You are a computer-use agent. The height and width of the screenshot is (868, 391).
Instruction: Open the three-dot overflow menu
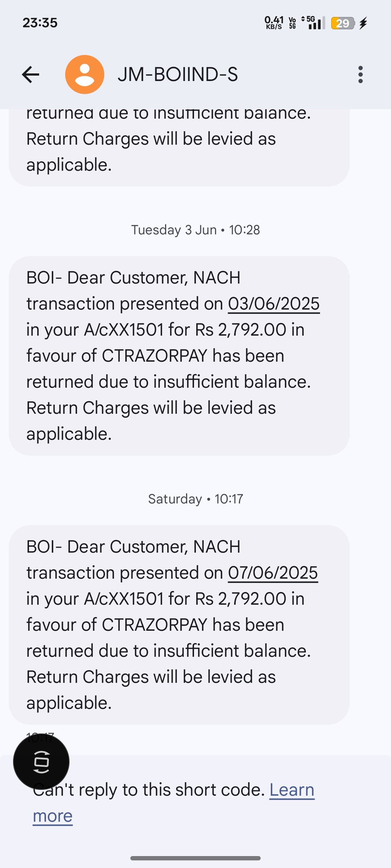(x=360, y=75)
